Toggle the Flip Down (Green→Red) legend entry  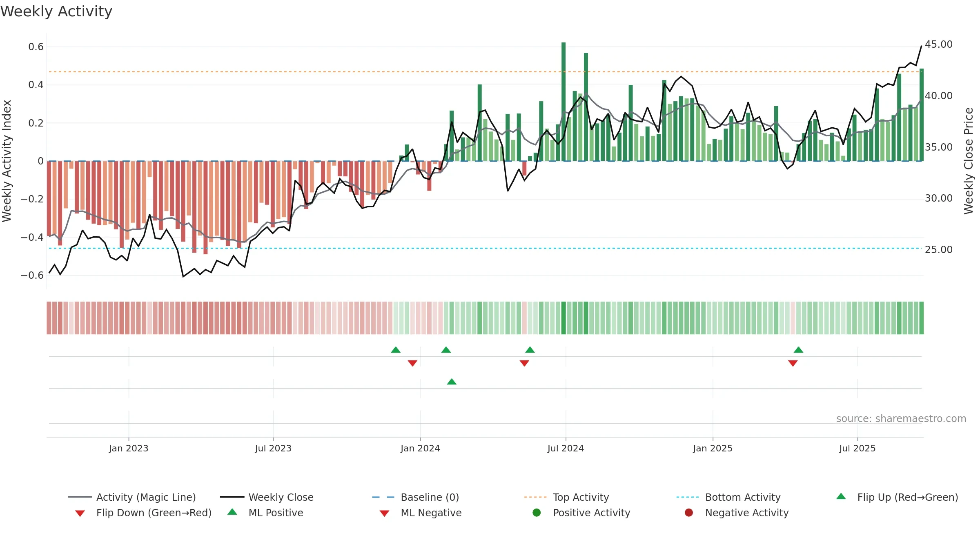tap(143, 513)
